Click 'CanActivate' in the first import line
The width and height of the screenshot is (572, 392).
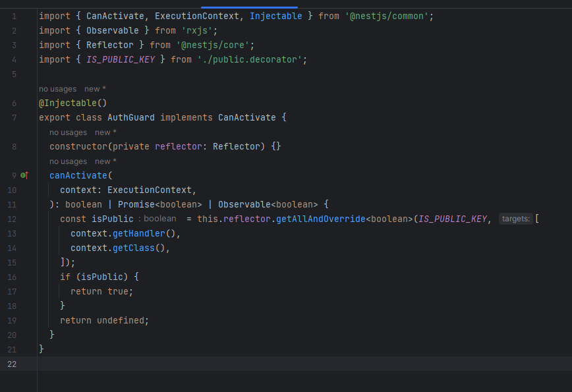(115, 16)
